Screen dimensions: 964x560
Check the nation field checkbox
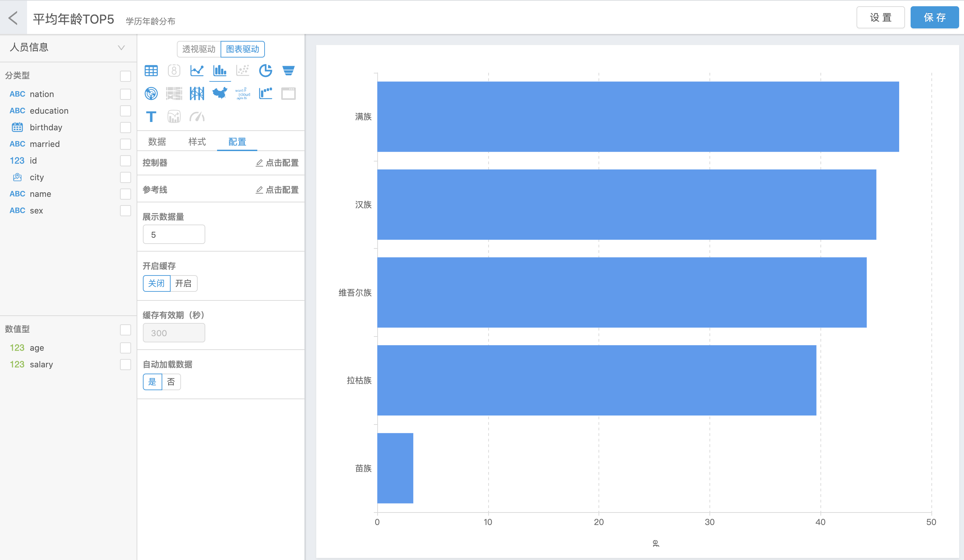coord(125,94)
